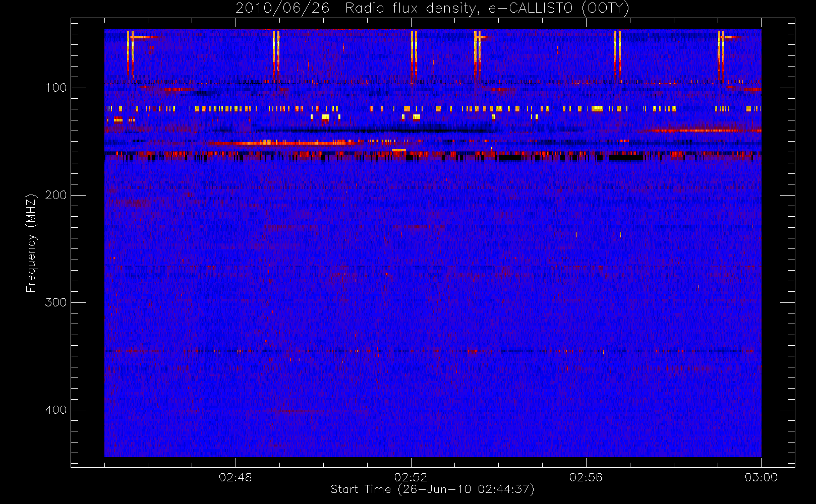Click the "02:56" time tick label

click(x=586, y=477)
